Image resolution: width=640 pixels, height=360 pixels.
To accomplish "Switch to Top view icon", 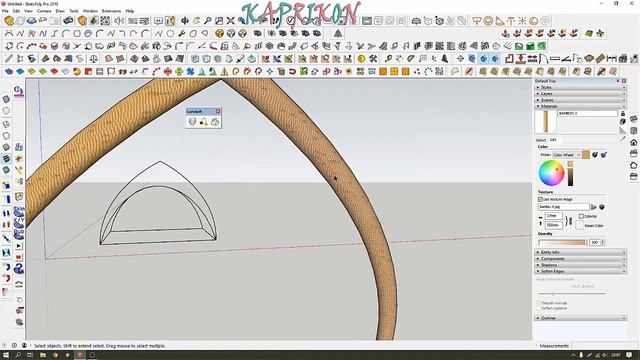I will (x=633, y=131).
